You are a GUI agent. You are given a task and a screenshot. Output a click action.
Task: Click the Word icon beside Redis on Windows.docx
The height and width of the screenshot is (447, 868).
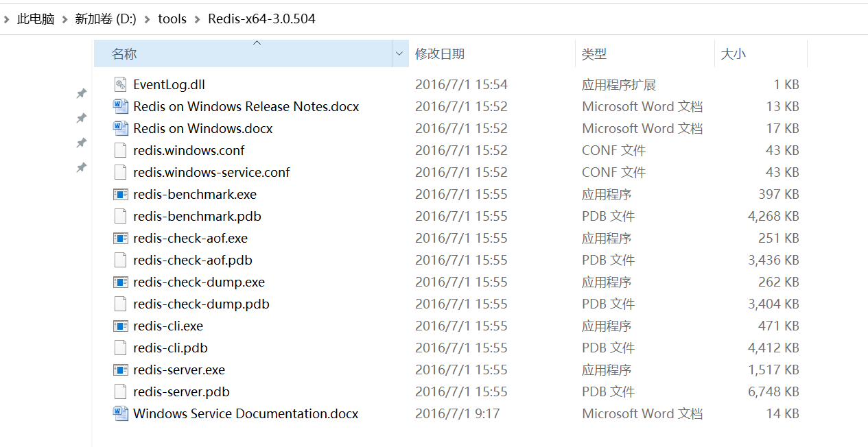pyautogui.click(x=121, y=128)
